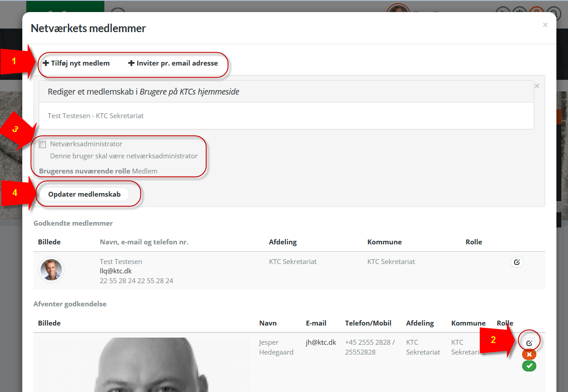Click the edit icon for Jesper Hedegaard
Screen dimensions: 568x392
pyautogui.click(x=529, y=343)
